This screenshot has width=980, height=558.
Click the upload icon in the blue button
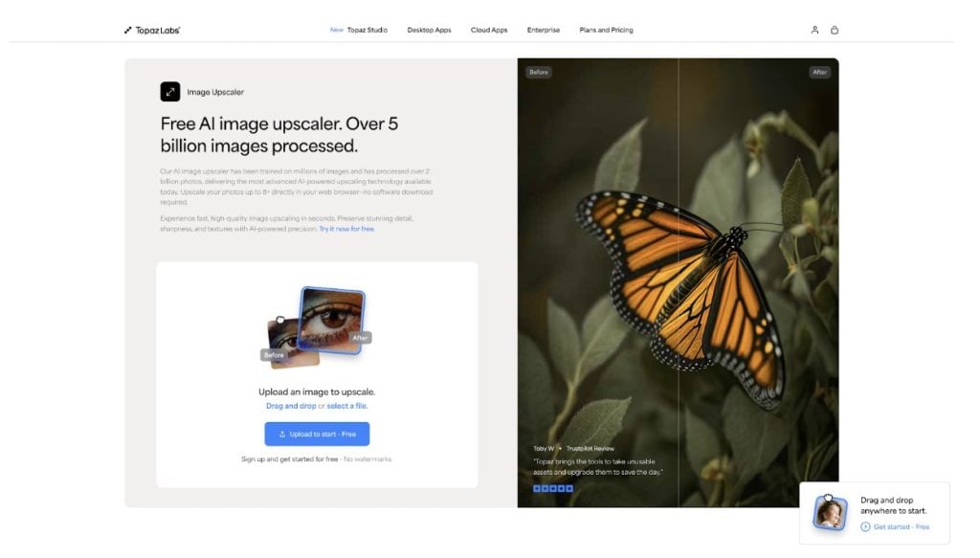coord(282,435)
